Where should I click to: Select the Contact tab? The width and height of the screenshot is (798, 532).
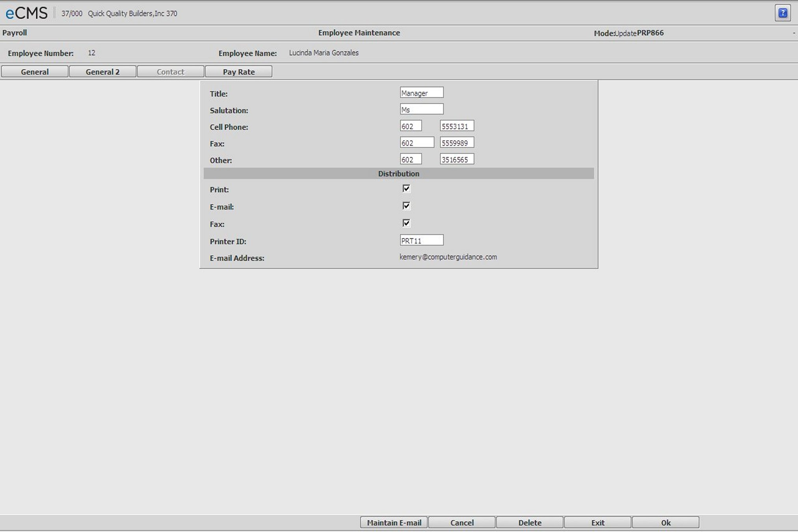[x=170, y=72]
